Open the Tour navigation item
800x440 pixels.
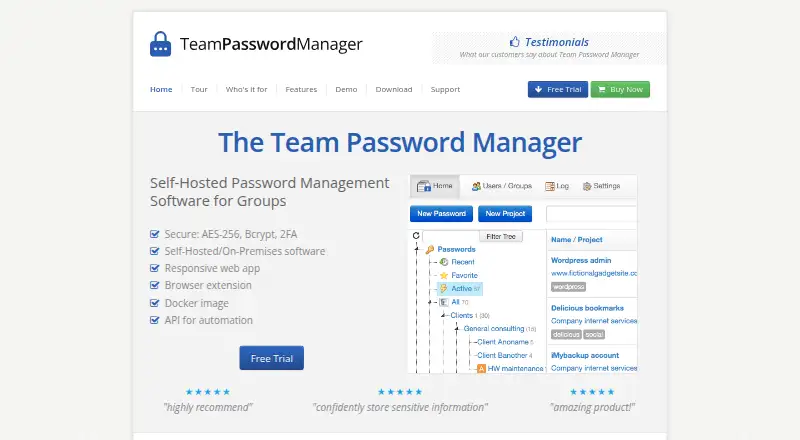coord(199,89)
